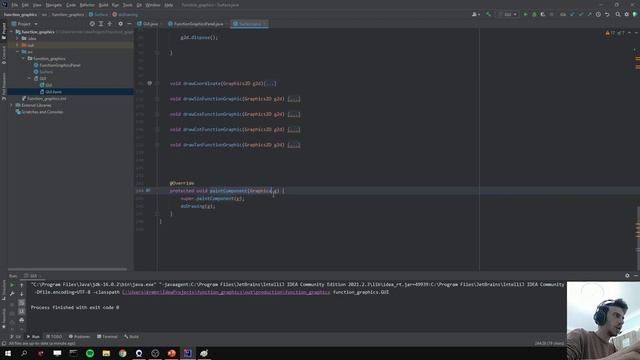Open the run configuration dropdown
Screen dimensions: 640x360
point(508,14)
